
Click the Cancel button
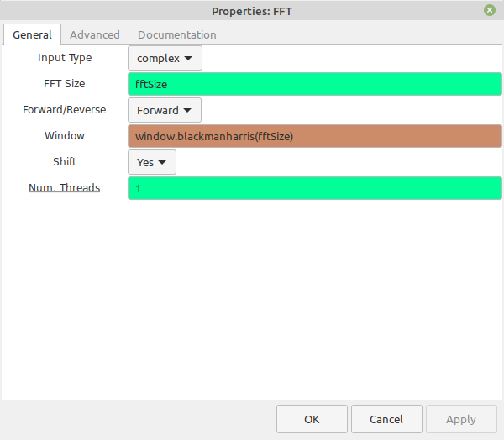tap(386, 419)
